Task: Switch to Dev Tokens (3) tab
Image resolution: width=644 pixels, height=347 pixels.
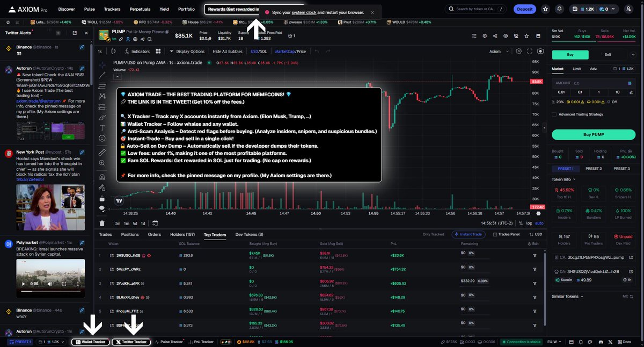Action: click(x=250, y=234)
